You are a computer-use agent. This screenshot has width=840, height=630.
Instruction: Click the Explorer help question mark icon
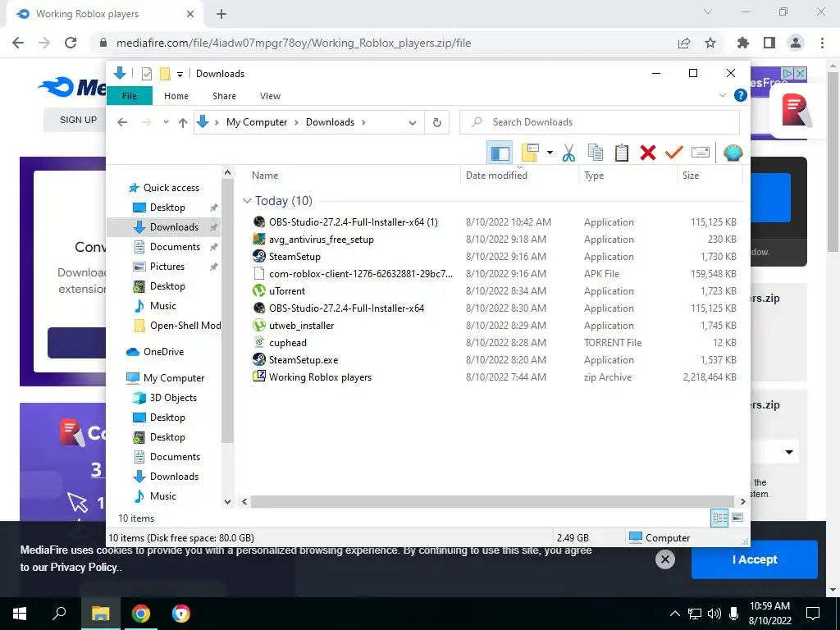click(x=741, y=95)
